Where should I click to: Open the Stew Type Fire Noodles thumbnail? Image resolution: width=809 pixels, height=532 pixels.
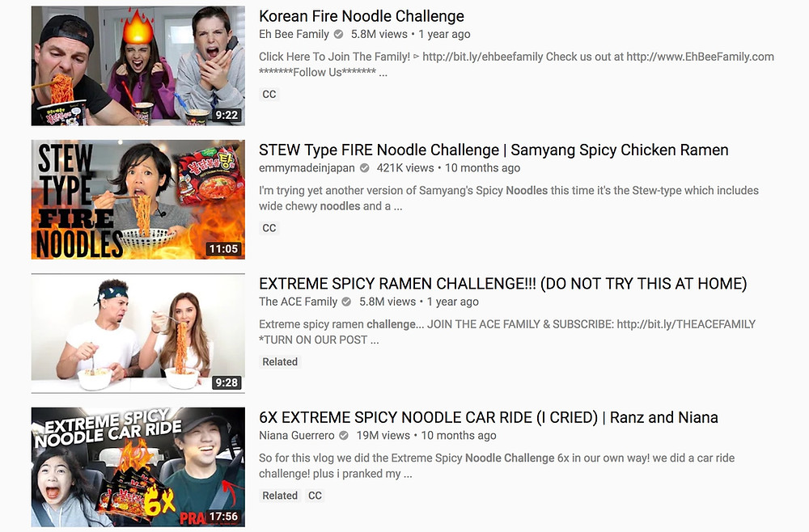tap(138, 200)
